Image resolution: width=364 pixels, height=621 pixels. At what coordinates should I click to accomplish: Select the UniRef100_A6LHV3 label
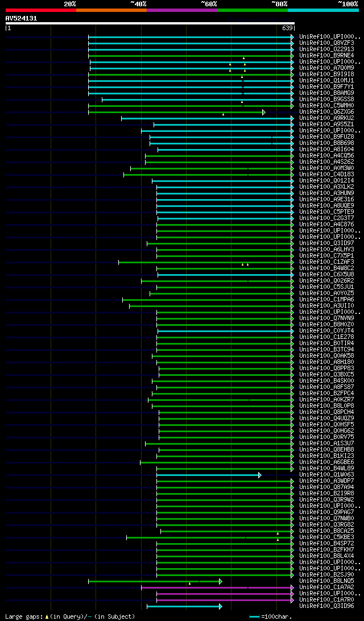[x=327, y=250]
